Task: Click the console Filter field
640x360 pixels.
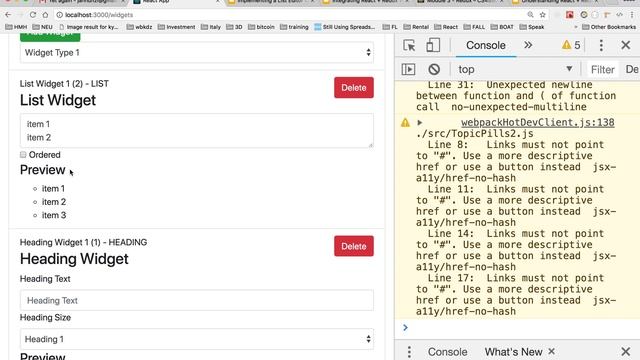Action: (602, 70)
